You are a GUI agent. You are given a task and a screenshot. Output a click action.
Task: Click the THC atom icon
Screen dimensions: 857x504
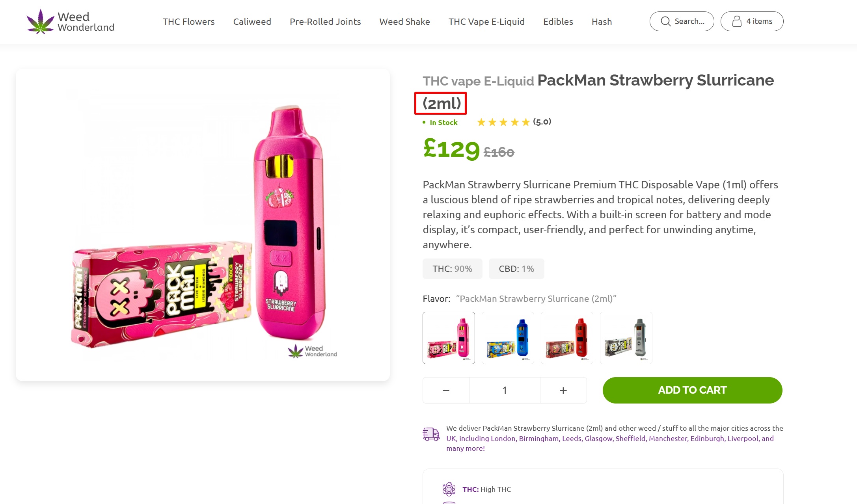click(x=449, y=489)
